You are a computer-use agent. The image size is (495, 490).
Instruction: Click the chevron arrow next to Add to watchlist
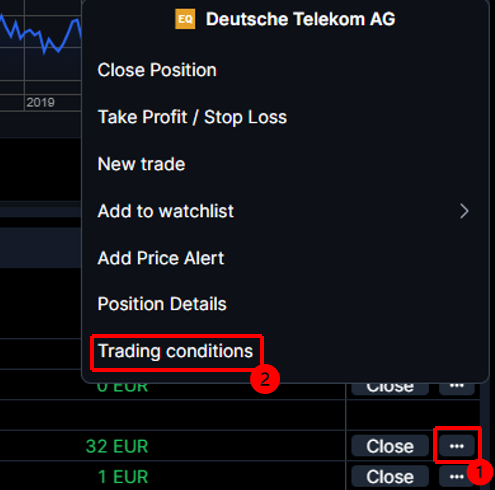[x=464, y=211]
